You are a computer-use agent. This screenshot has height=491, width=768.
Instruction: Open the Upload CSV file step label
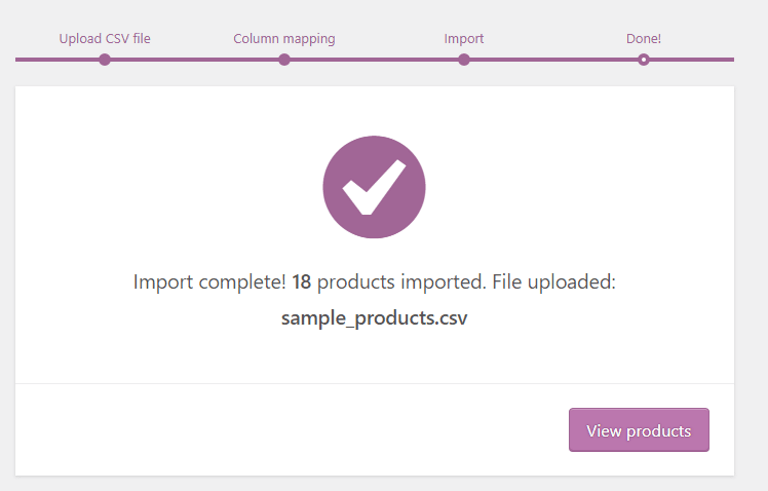tap(104, 39)
